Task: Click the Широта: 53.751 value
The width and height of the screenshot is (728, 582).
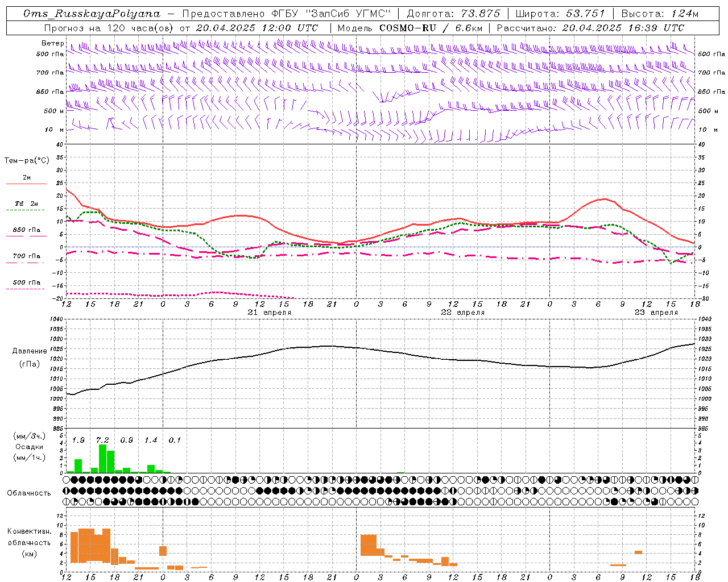Action: 560,14
